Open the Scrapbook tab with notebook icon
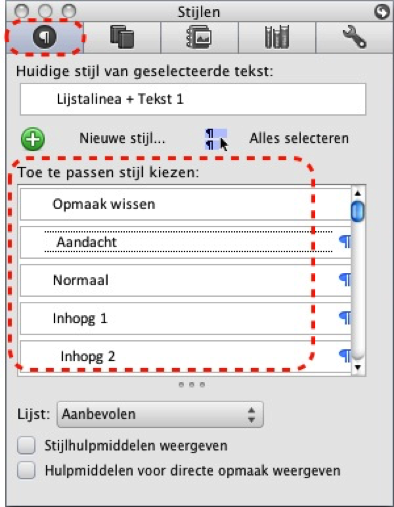Viewport: 394px width, 507px height. point(199,37)
